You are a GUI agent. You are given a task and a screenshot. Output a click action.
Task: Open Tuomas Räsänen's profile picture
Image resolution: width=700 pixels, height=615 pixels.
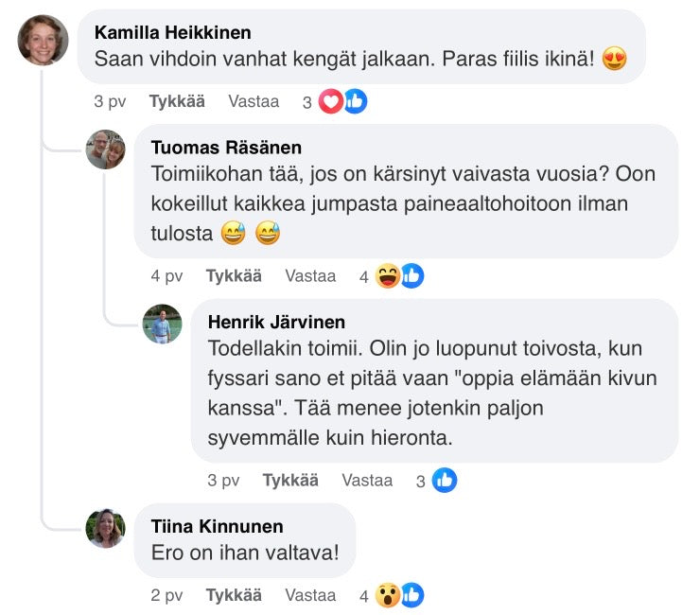pos(106,149)
